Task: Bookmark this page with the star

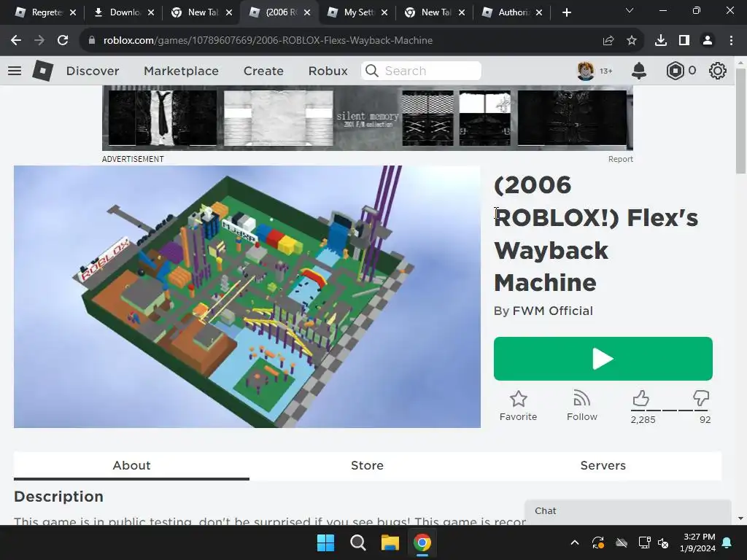Action: (x=632, y=41)
